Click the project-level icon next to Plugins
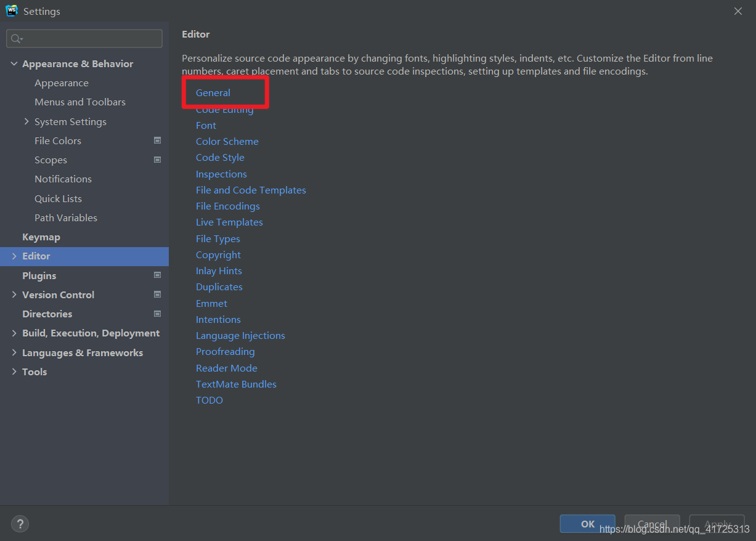The image size is (756, 541). [157, 275]
